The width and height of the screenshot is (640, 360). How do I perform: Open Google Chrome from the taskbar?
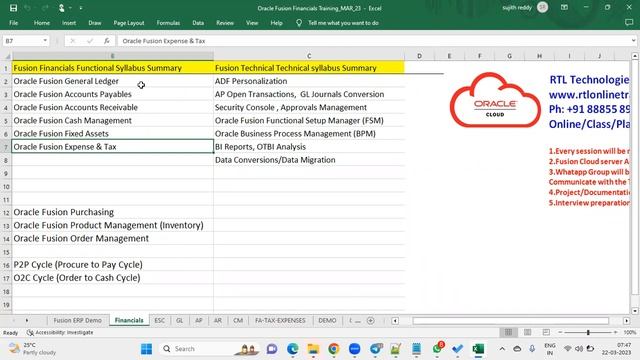coord(333,349)
